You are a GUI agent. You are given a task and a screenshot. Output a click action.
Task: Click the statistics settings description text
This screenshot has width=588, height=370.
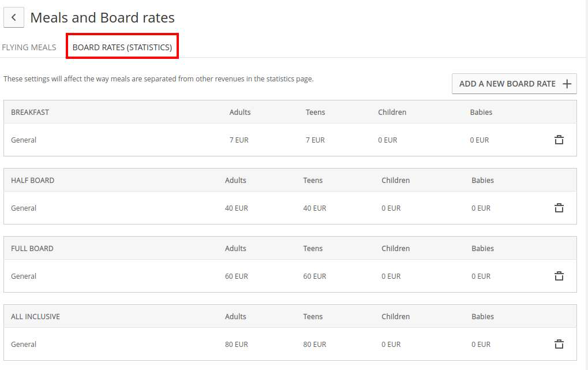point(158,79)
